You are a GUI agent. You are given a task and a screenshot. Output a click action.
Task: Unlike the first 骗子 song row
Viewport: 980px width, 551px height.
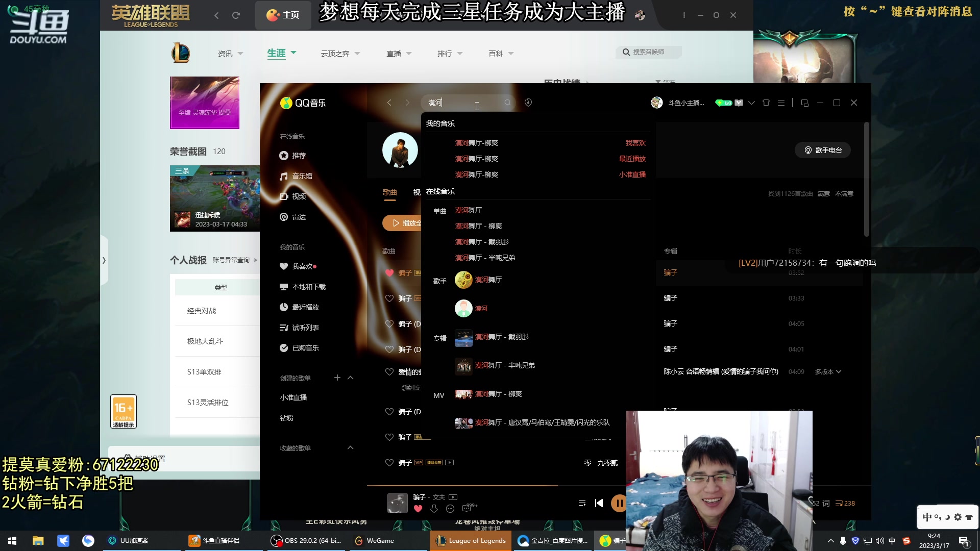389,273
